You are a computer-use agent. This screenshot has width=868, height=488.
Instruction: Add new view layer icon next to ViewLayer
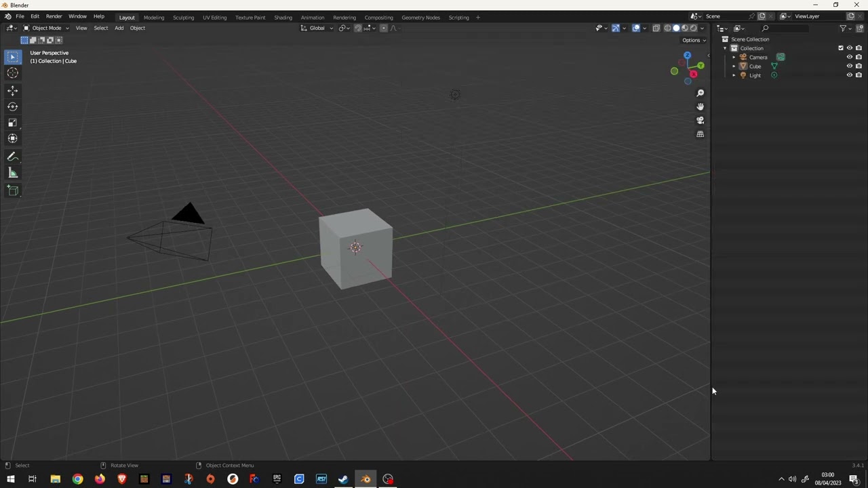(x=850, y=16)
